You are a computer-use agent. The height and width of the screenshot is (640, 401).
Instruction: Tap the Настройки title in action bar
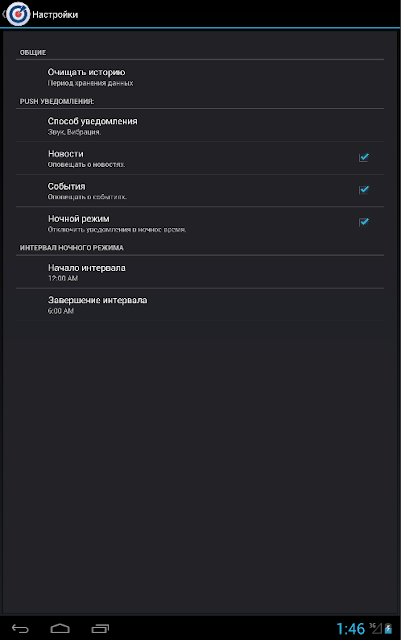click(x=55, y=15)
